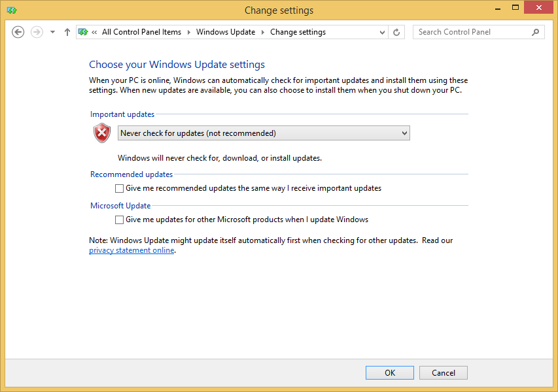Open the privacy statement online link
Viewport: 558px width, 392px height.
[131, 250]
